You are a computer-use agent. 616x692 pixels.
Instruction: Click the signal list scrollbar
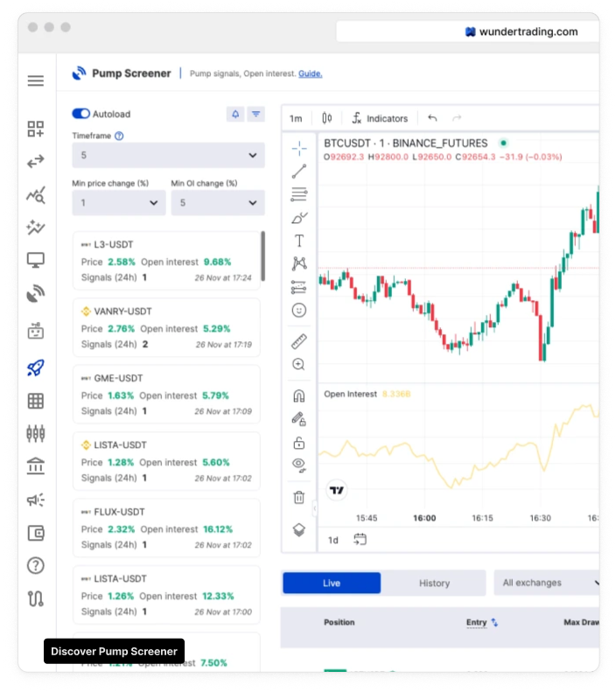click(x=263, y=256)
